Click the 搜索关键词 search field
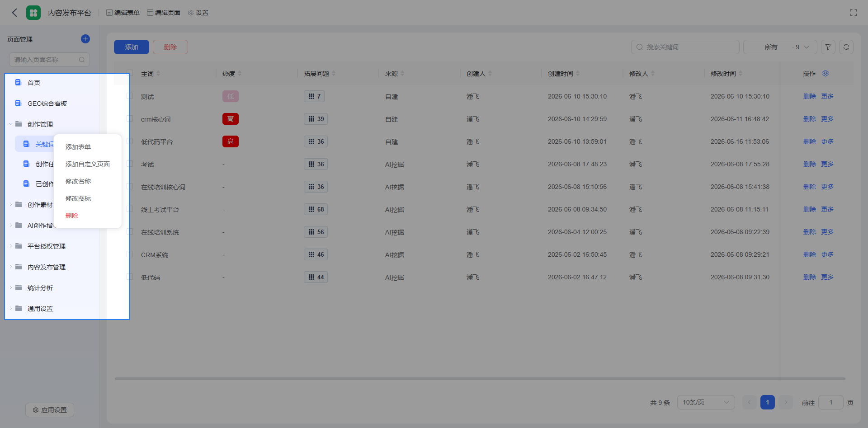This screenshot has height=428, width=868. click(685, 47)
